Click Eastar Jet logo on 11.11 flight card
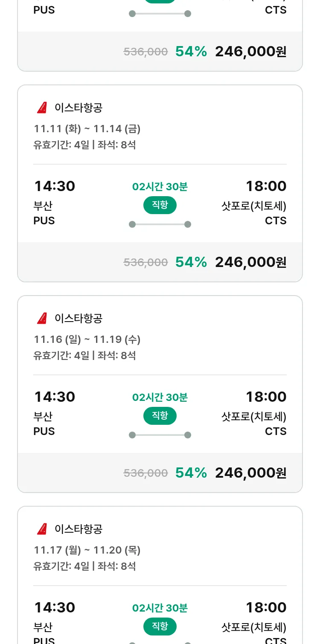320x644 pixels. click(x=42, y=108)
